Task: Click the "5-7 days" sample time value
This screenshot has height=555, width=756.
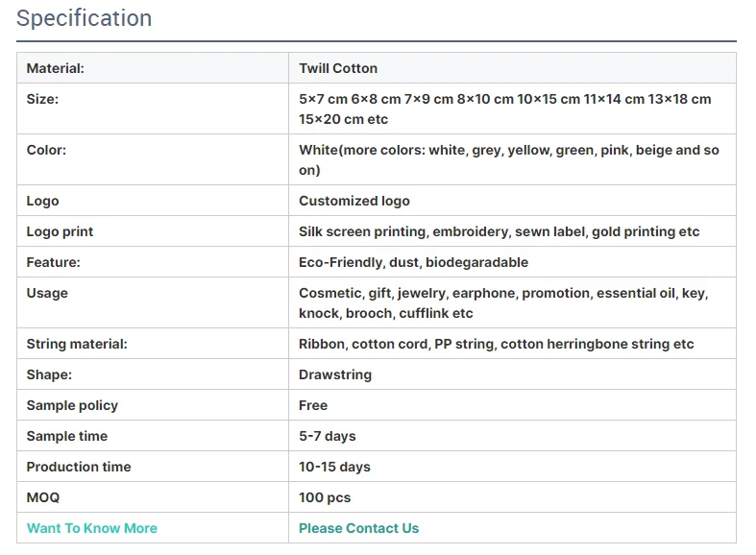Action: 327,436
